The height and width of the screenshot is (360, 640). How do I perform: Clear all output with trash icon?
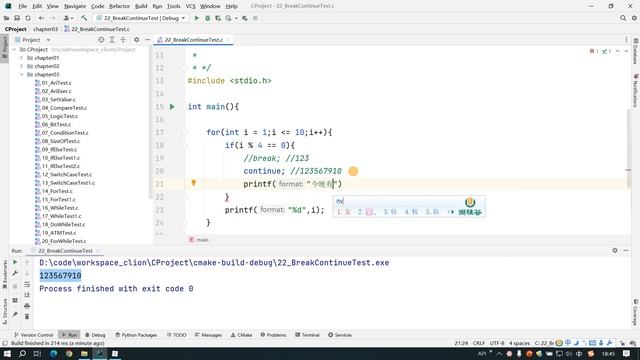(x=27, y=316)
